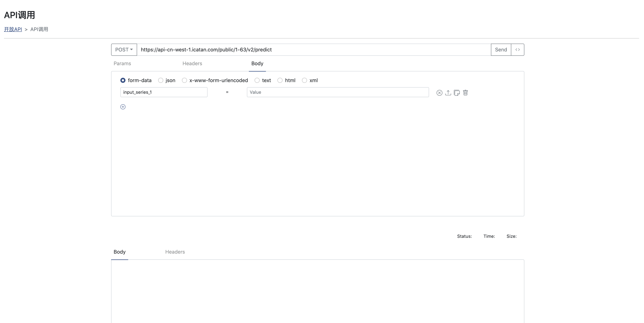
Task: Select the html body type
Action: (280, 80)
